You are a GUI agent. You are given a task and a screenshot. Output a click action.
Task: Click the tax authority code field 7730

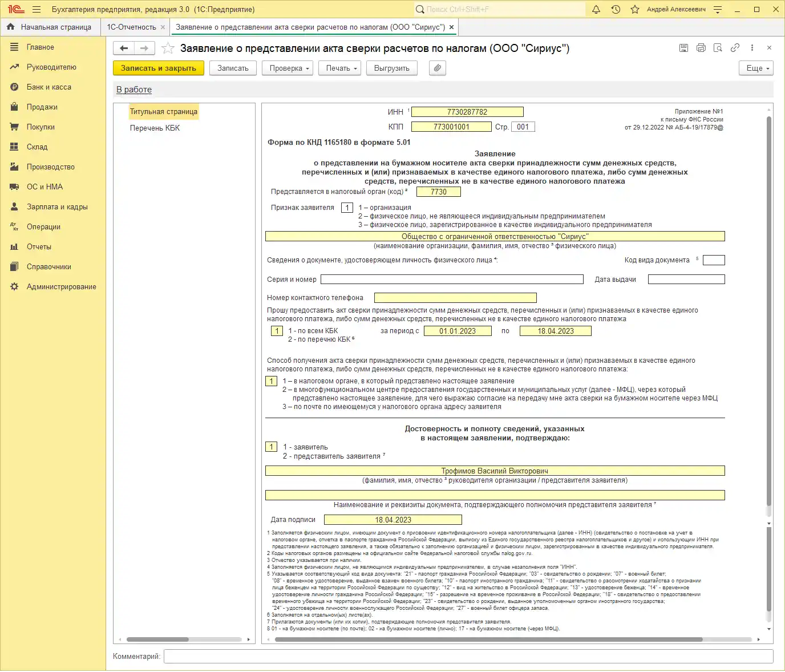[x=439, y=192]
